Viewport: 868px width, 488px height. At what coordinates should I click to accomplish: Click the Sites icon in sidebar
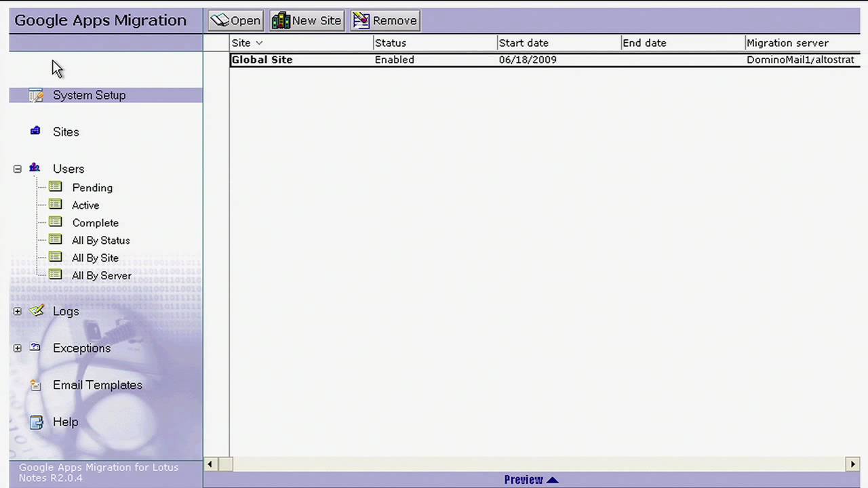[35, 131]
